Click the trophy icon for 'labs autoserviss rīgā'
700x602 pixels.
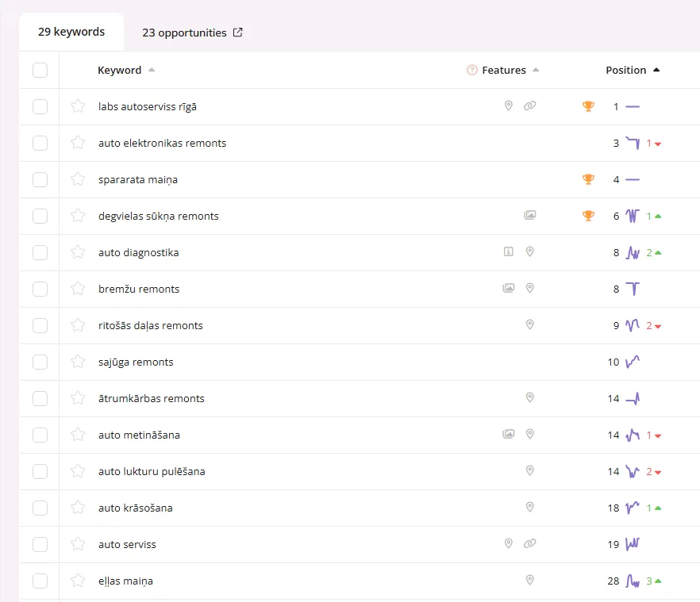[x=588, y=106]
